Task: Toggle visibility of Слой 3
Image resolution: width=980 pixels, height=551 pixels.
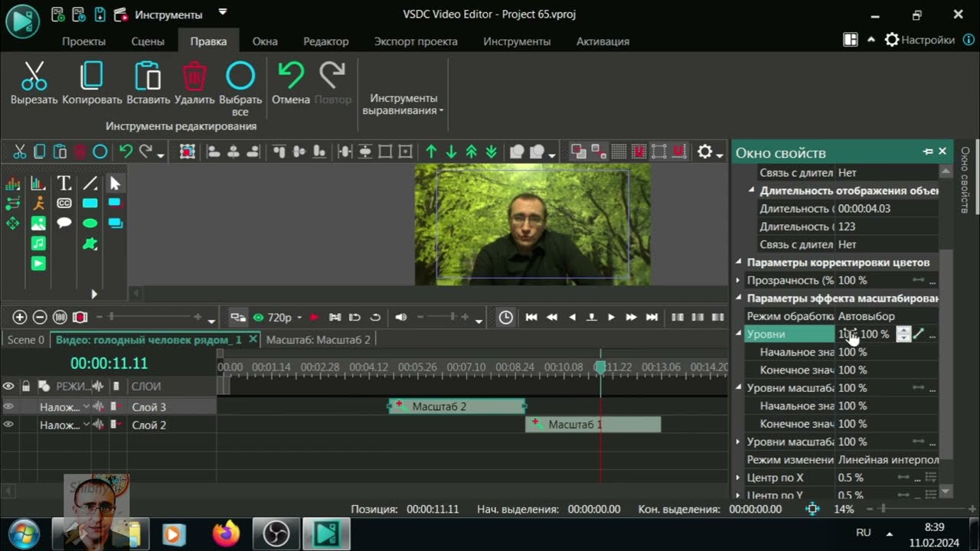Action: (8, 406)
